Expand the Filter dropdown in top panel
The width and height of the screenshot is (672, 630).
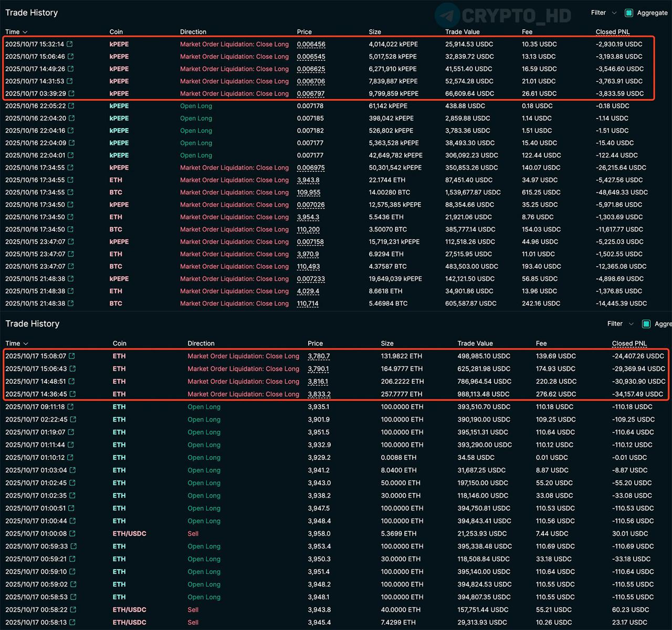604,13
